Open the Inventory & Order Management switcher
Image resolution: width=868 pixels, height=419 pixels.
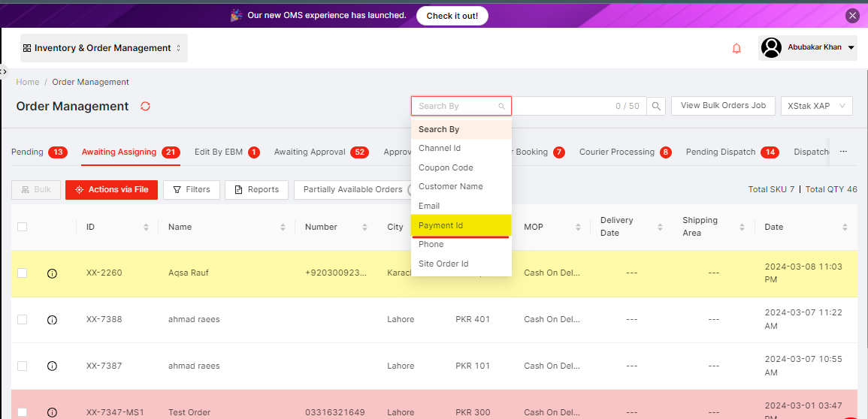pos(104,48)
